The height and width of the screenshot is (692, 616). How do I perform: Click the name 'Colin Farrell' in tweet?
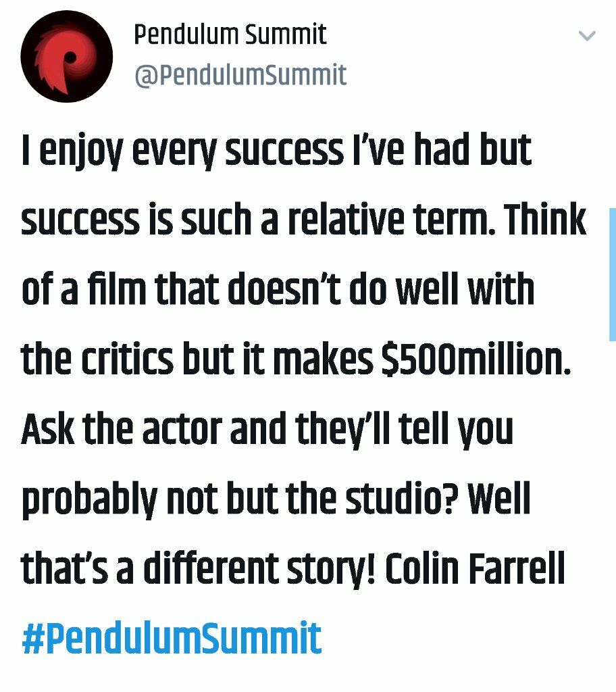[x=476, y=568]
